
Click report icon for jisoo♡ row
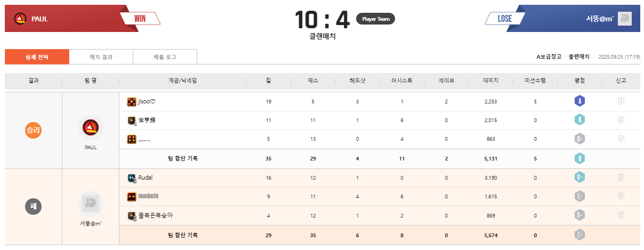tap(621, 101)
